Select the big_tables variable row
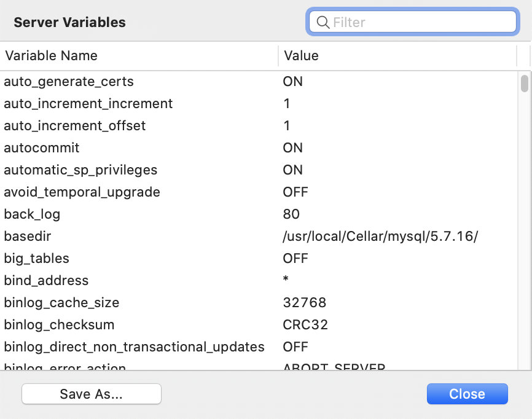 pyautogui.click(x=36, y=259)
